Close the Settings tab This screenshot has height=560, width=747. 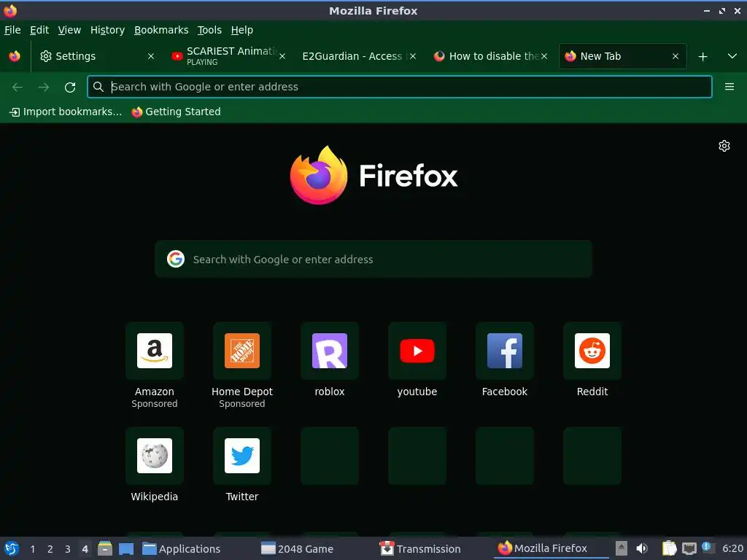tap(151, 56)
